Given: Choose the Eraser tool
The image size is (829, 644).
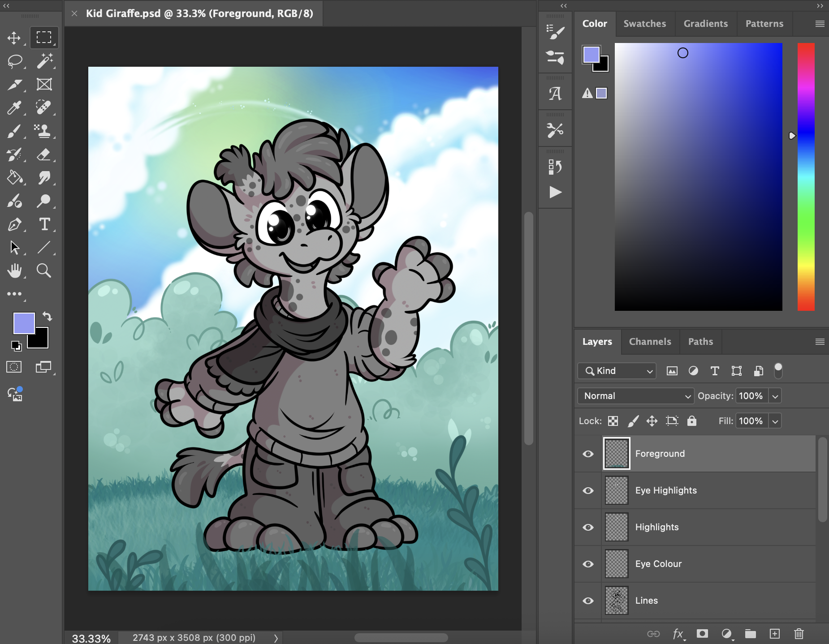Looking at the screenshot, I should (43, 154).
